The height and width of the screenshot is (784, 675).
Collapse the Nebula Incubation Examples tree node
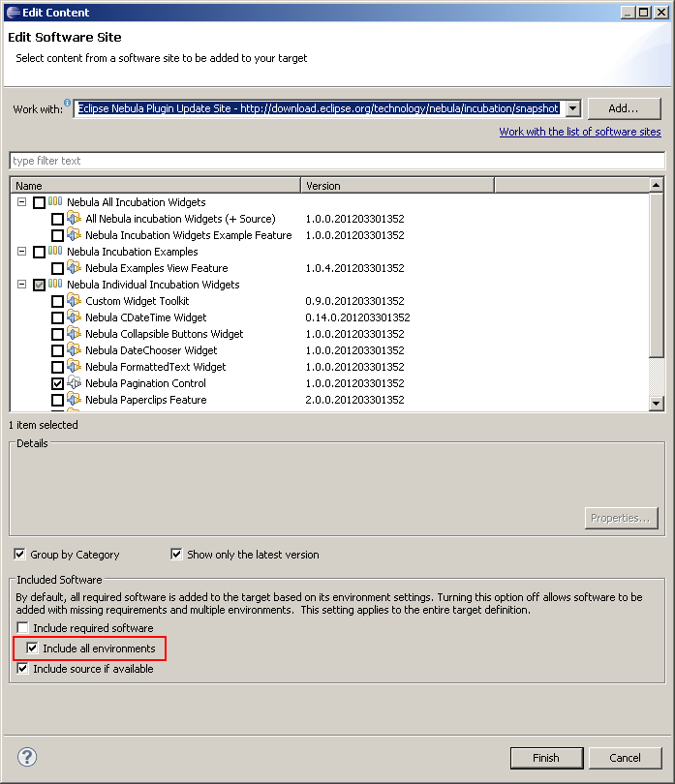tap(21, 252)
